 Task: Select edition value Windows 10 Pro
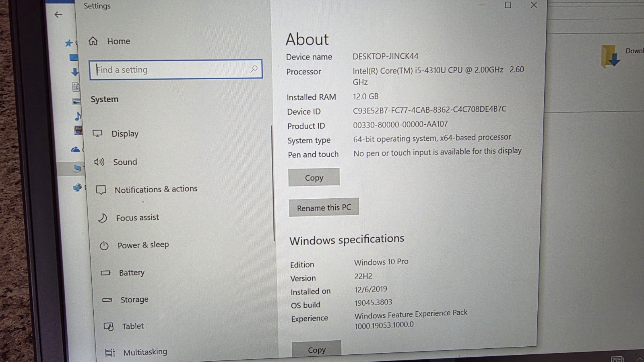point(381,262)
